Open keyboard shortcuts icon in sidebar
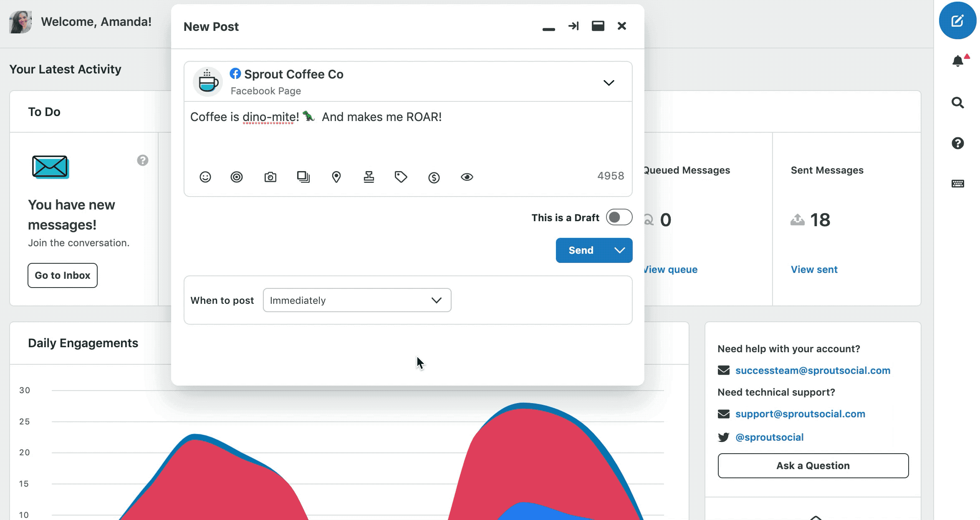The height and width of the screenshot is (520, 980). (958, 184)
